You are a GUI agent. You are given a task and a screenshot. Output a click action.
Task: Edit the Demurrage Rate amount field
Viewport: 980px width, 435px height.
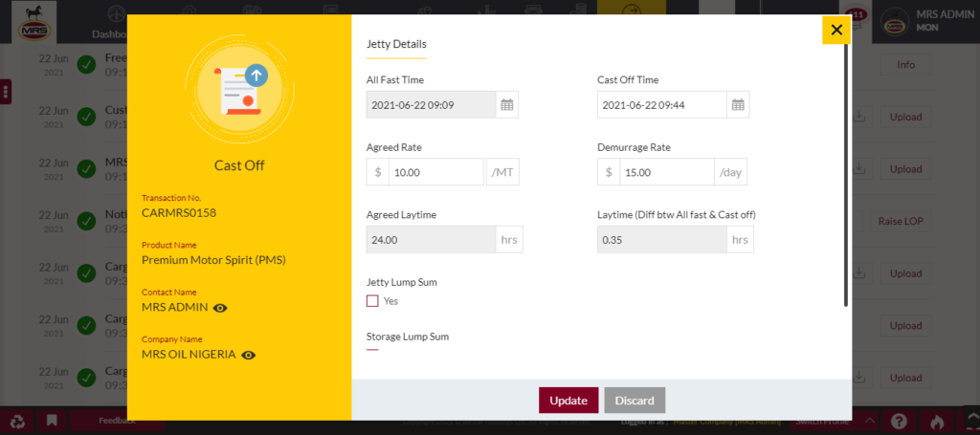coord(667,172)
